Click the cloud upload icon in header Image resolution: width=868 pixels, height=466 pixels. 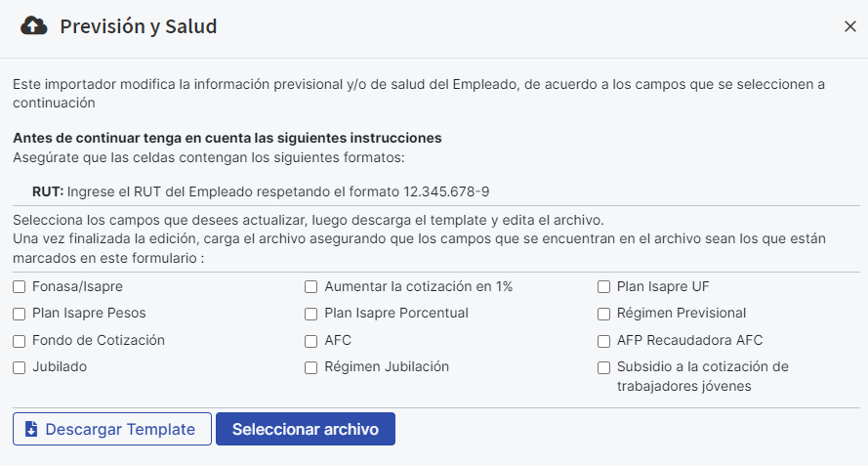(x=34, y=26)
